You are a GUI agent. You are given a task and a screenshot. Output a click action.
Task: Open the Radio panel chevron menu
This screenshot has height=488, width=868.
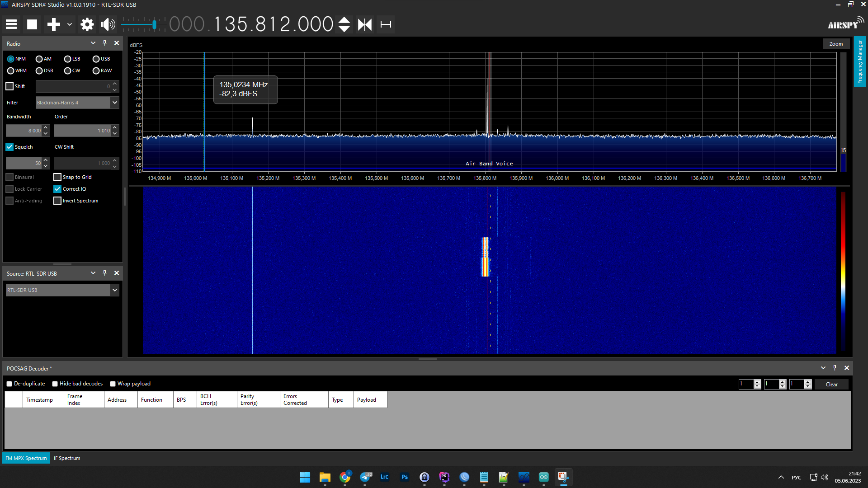(93, 43)
